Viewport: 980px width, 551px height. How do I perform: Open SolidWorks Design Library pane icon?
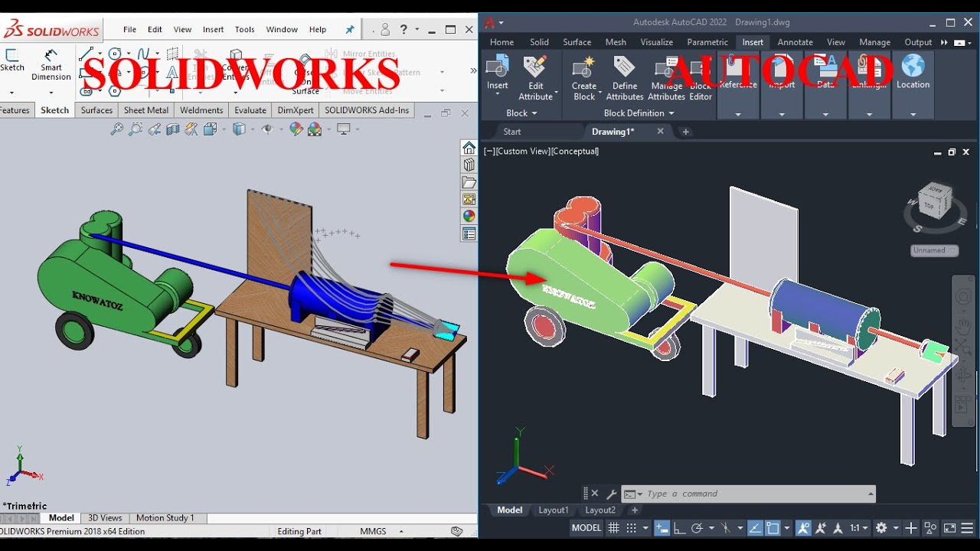[469, 165]
